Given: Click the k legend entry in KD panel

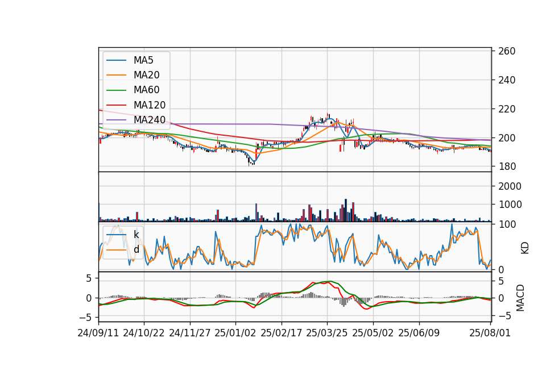Looking at the screenshot, I should coord(123,235).
